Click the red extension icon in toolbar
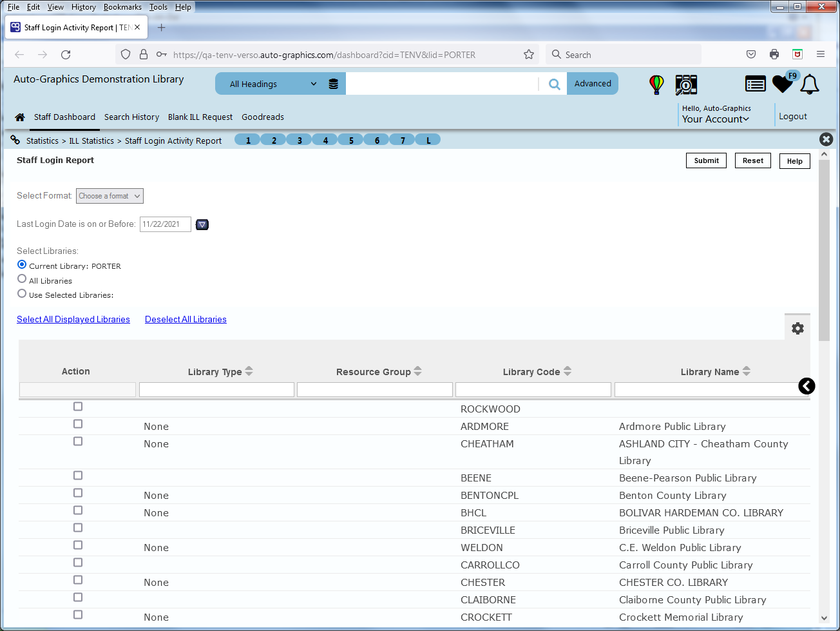Viewport: 840px width, 631px height. point(797,55)
